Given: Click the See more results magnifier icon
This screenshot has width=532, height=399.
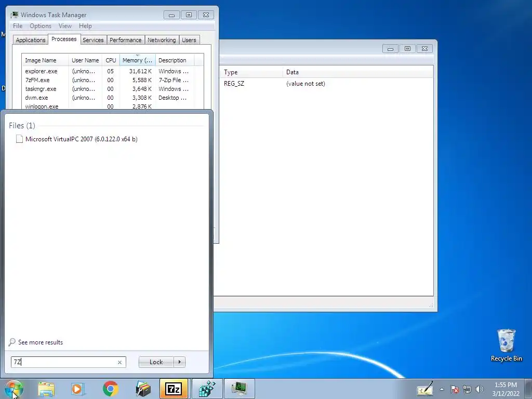Looking at the screenshot, I should tap(12, 342).
